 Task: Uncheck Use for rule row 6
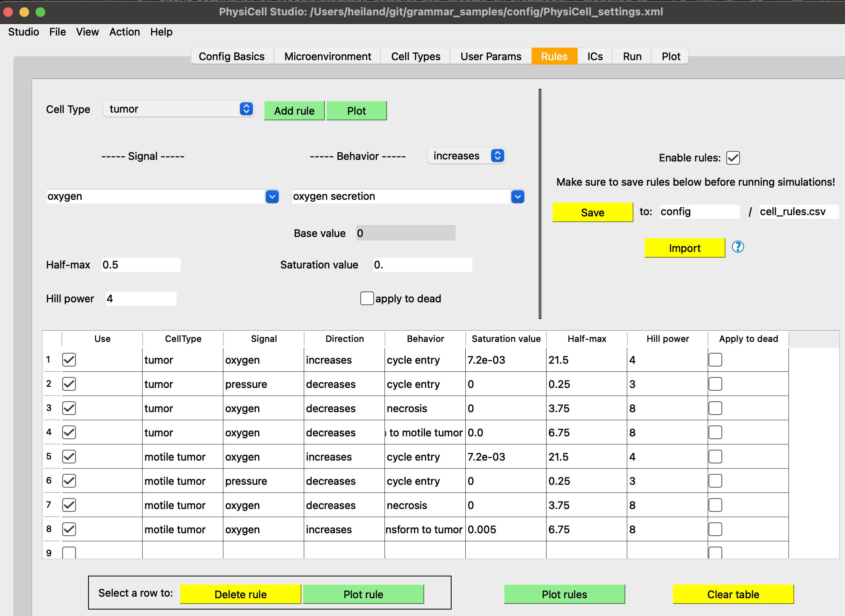[69, 481]
